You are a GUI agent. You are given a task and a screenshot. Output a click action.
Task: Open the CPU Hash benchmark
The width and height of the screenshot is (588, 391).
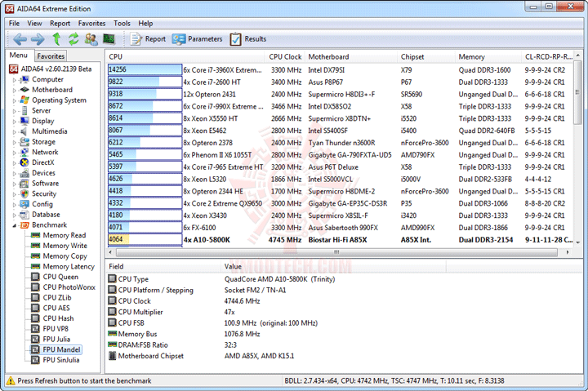coord(52,318)
